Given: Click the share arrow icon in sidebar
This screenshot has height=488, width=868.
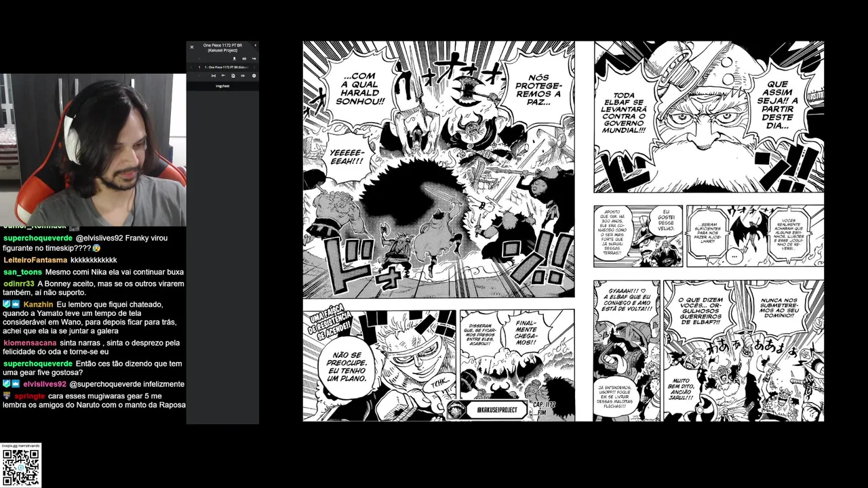Looking at the screenshot, I should pyautogui.click(x=254, y=59).
